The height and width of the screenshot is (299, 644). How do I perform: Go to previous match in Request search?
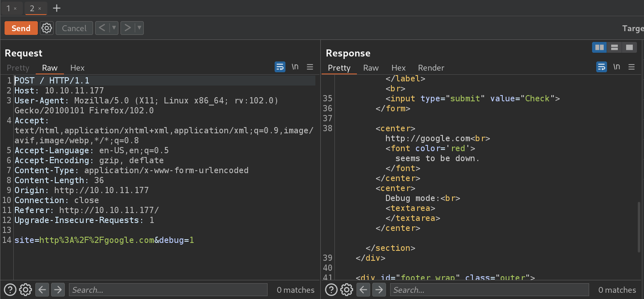42,290
